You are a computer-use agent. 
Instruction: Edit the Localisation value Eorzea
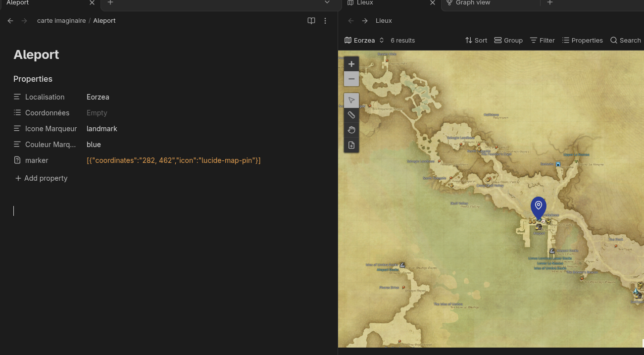[x=98, y=97]
